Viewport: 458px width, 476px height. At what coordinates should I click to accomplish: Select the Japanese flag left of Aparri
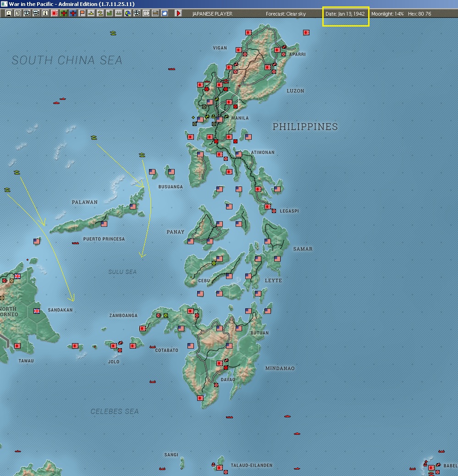(277, 50)
